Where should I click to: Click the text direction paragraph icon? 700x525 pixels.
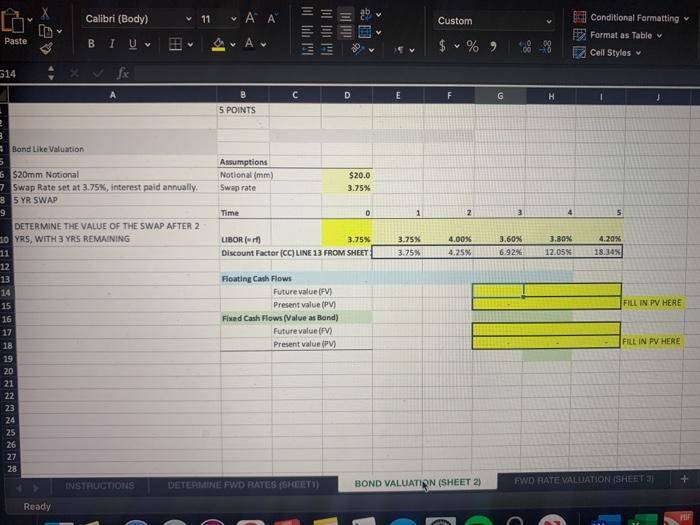tap(399, 50)
